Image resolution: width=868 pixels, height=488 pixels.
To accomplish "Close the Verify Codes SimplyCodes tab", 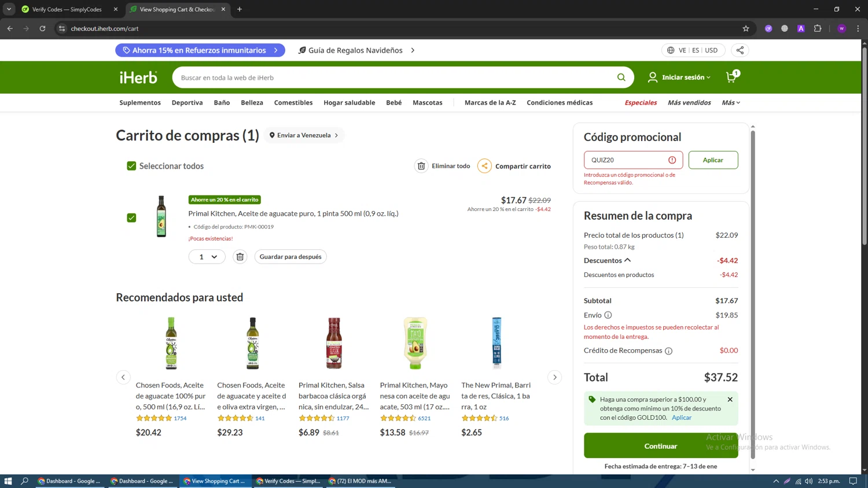I will [x=116, y=9].
